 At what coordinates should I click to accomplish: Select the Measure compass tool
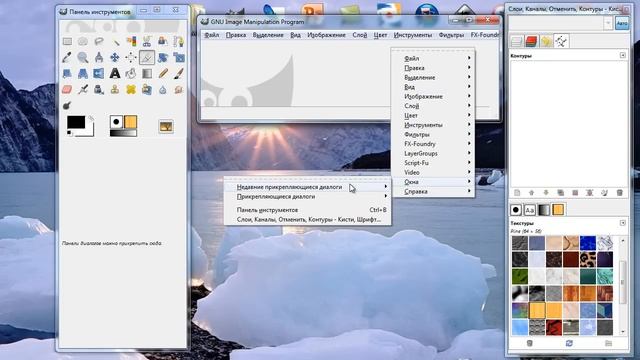(99, 57)
